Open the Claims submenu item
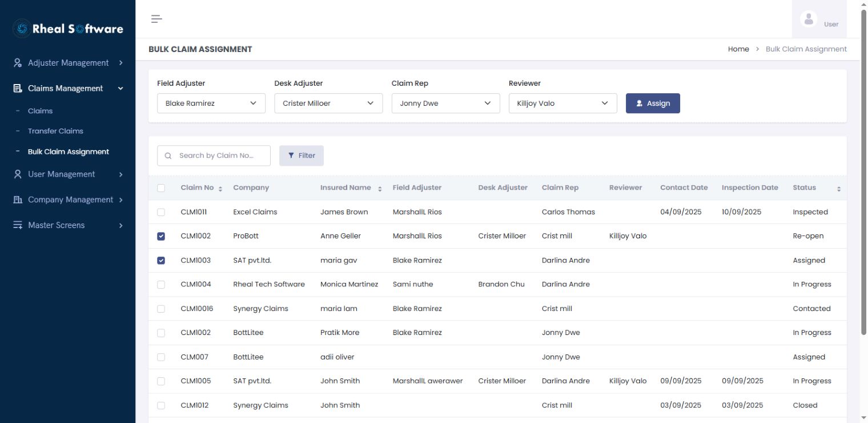Viewport: 868px width, 423px height. (x=40, y=111)
